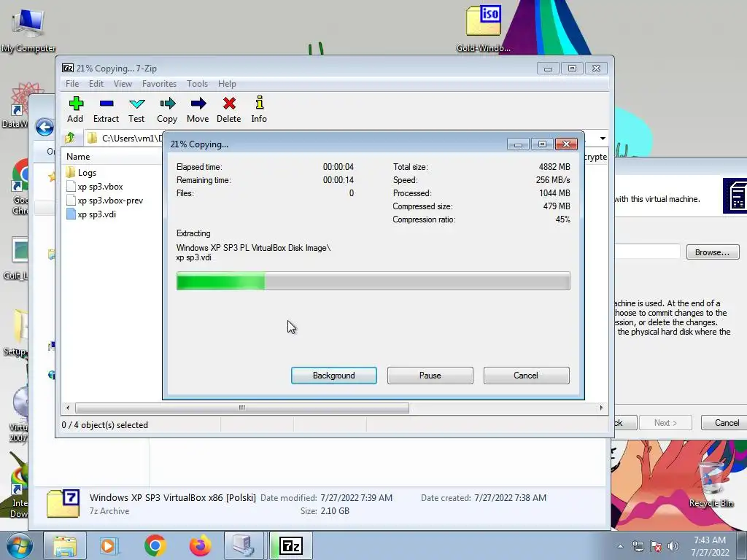Open Firefox from the taskbar
Screen dimensions: 747x560
[201, 545]
